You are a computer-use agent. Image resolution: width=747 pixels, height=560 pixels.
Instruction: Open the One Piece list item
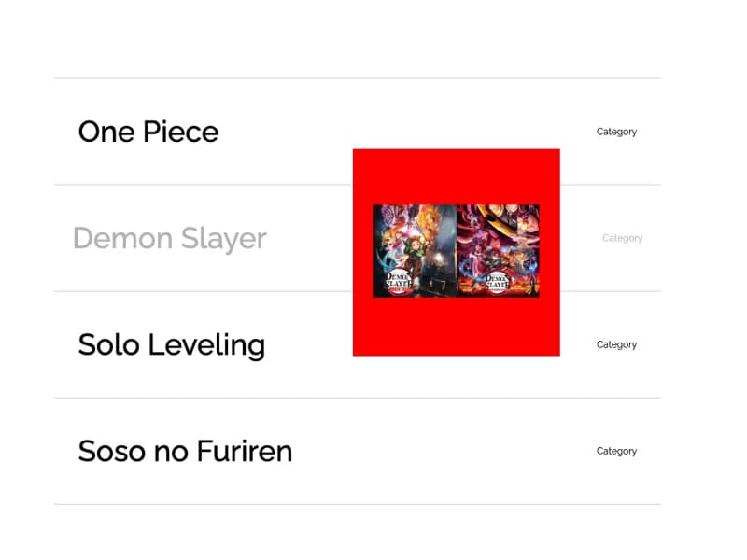tap(148, 133)
